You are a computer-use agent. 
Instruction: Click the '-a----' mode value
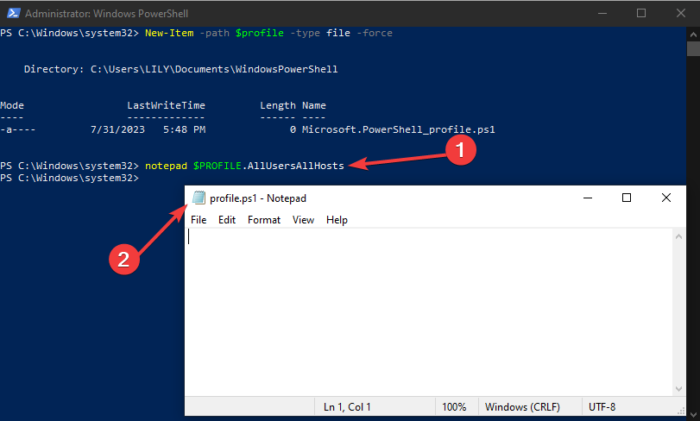point(18,129)
